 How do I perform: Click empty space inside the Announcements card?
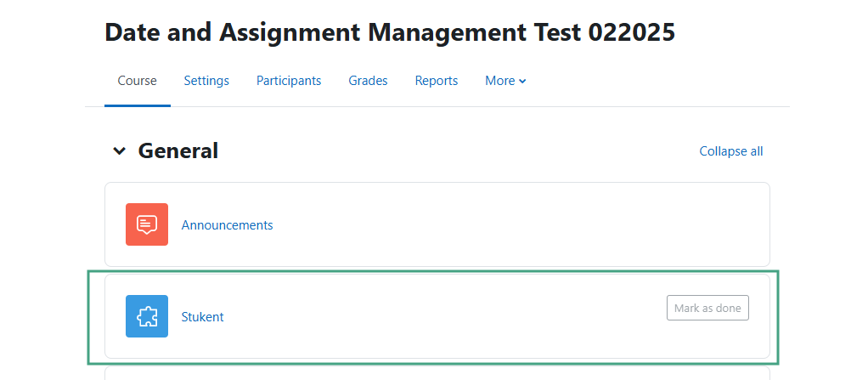pos(499,224)
